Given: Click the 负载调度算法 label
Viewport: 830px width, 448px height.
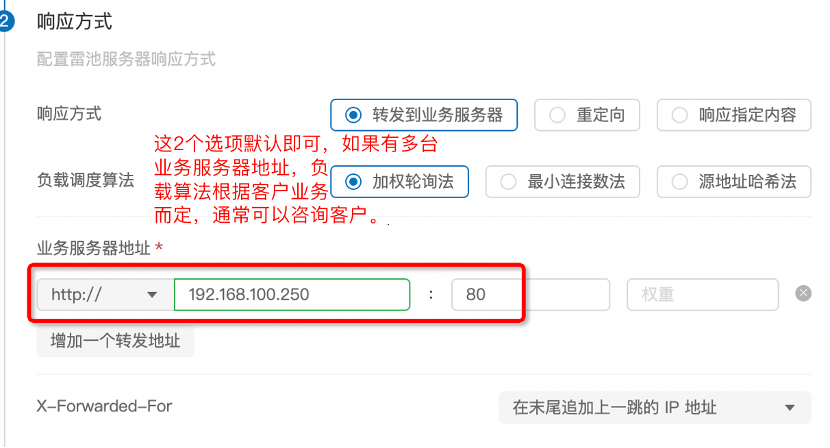Looking at the screenshot, I should click(x=85, y=182).
